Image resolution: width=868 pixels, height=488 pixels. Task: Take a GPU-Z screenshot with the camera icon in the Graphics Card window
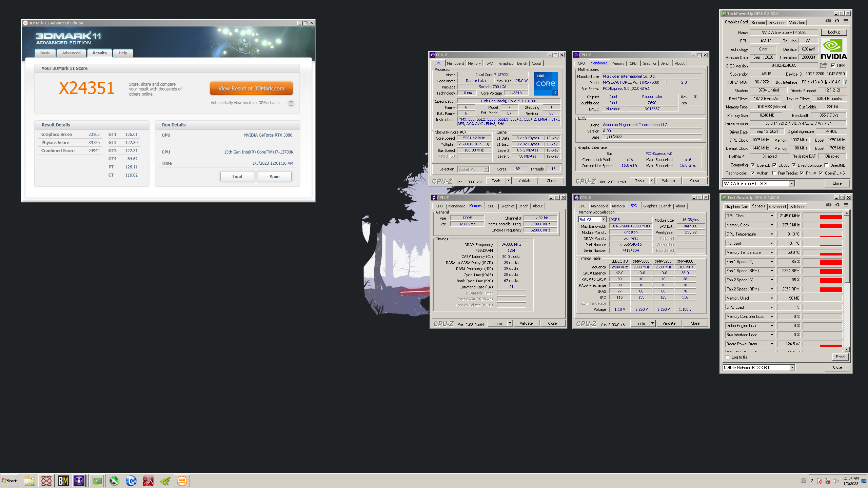(x=828, y=21)
